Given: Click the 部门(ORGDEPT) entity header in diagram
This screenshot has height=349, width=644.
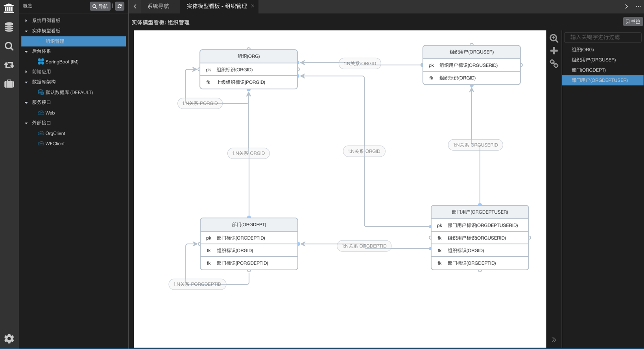Looking at the screenshot, I should (x=249, y=225).
